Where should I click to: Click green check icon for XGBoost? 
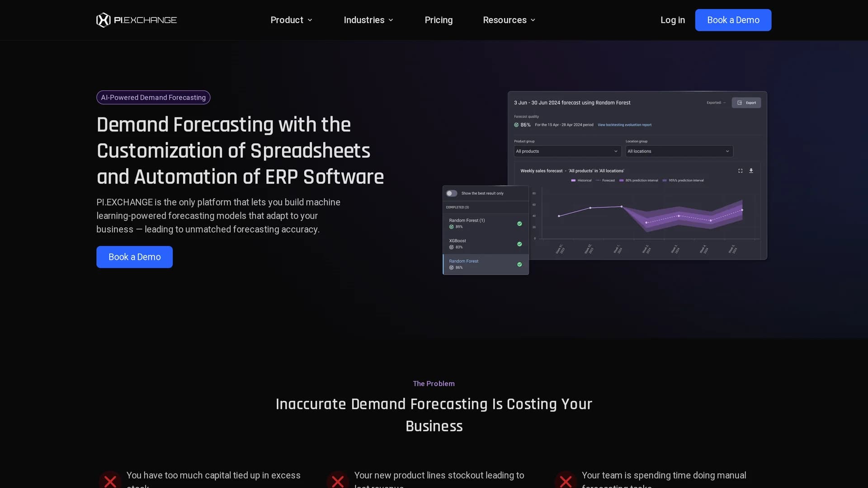click(519, 244)
